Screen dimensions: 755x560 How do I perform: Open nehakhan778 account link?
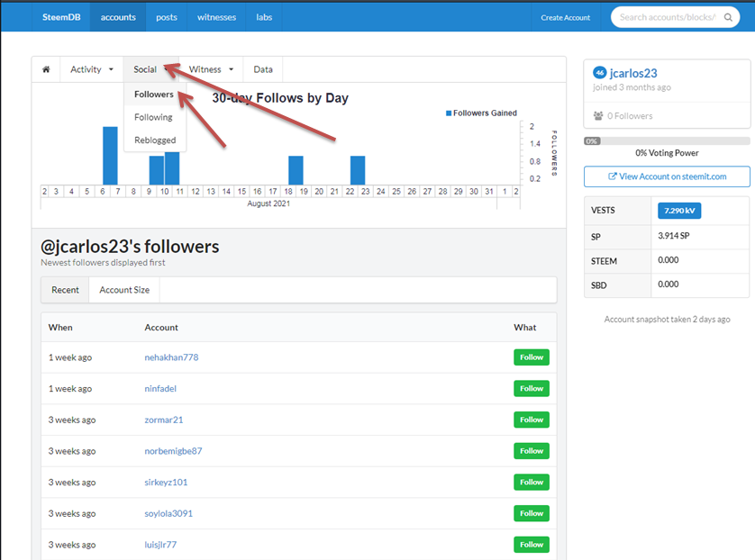(171, 357)
